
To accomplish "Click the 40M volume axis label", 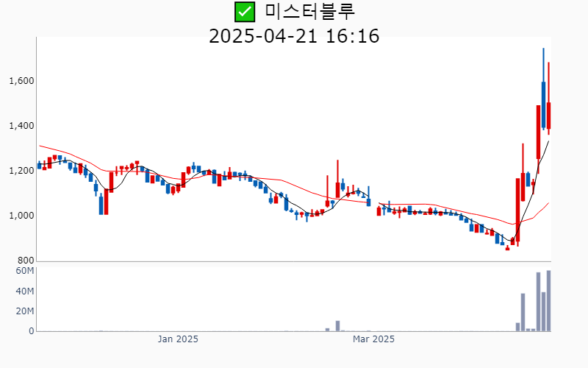I will (x=25, y=291).
